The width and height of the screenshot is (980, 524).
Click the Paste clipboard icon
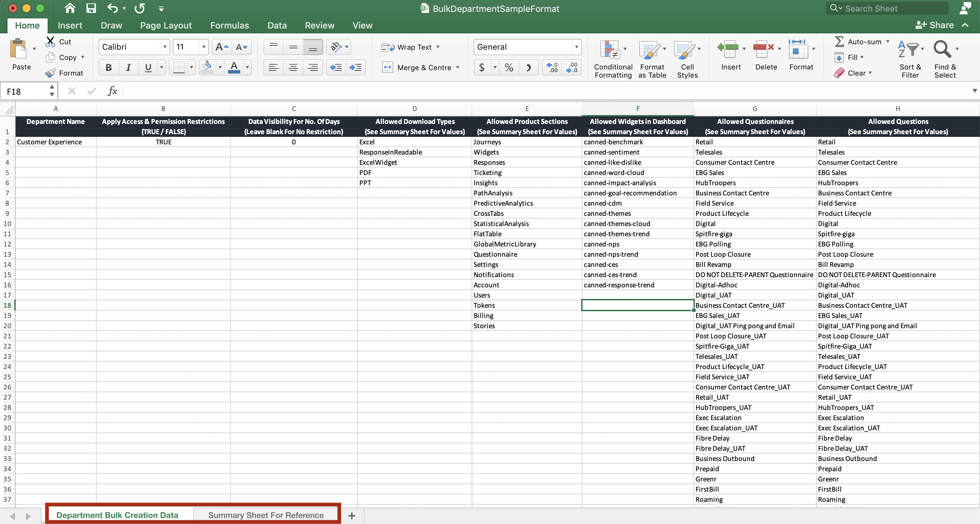tap(18, 49)
